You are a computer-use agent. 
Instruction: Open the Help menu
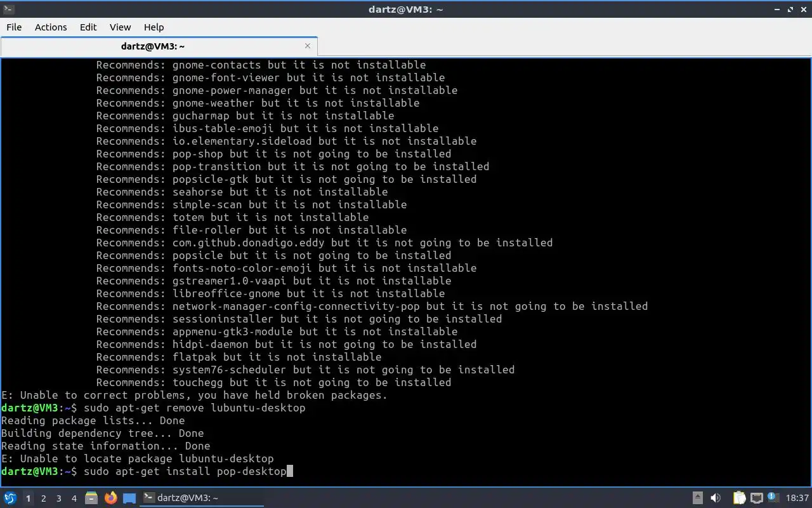coord(154,27)
